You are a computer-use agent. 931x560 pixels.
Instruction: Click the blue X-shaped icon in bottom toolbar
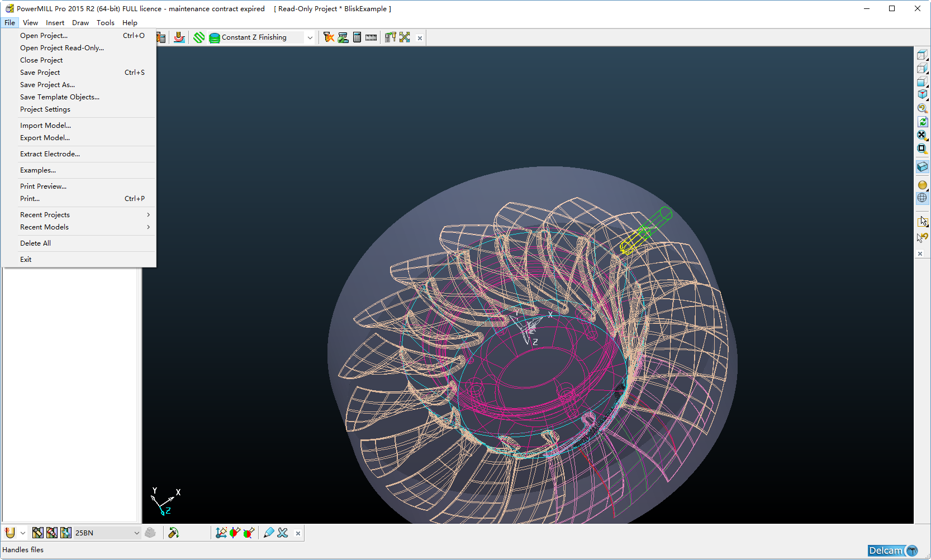point(283,533)
